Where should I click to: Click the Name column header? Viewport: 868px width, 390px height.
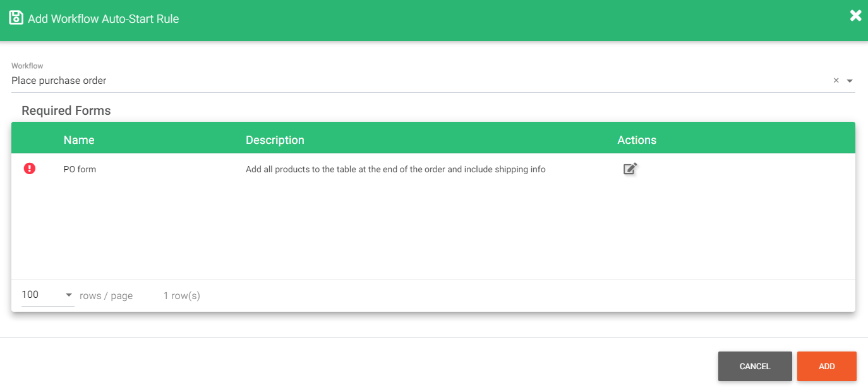point(79,139)
